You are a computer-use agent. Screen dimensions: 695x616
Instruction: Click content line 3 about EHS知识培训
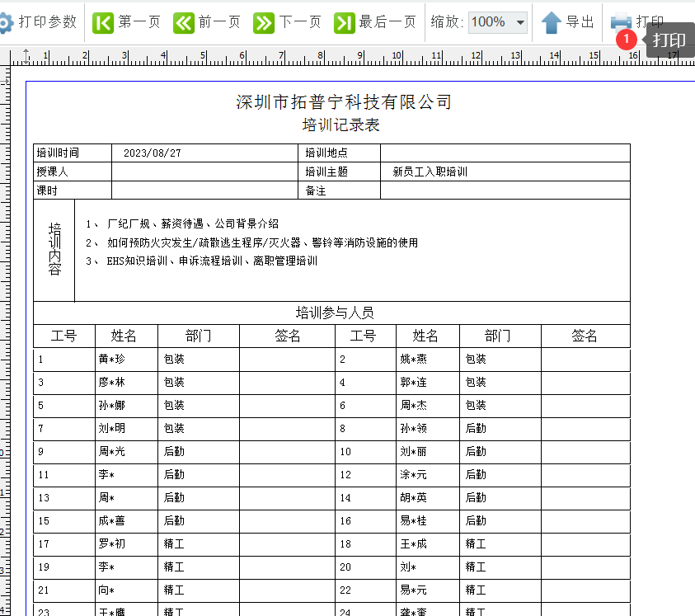coord(202,261)
